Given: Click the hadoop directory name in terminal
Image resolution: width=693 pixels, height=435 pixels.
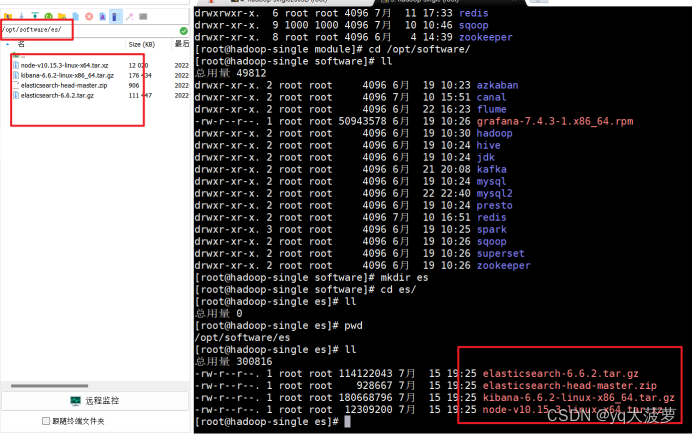Looking at the screenshot, I should point(494,134).
